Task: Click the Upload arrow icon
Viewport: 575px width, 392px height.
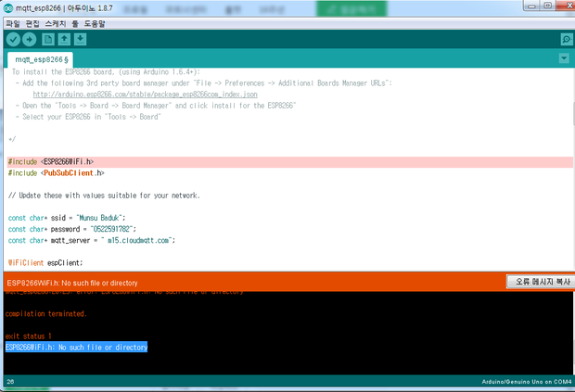Action: click(x=29, y=39)
